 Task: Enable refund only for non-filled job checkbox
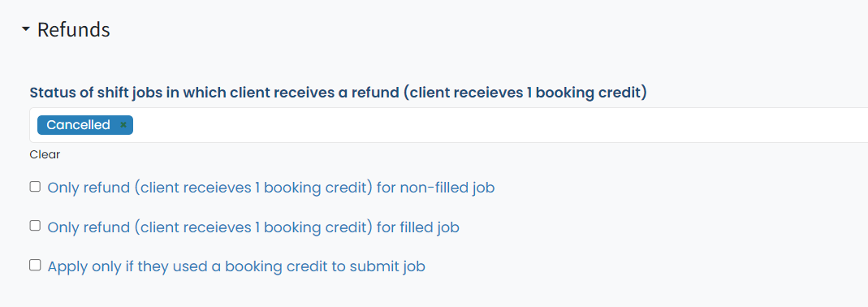click(35, 187)
